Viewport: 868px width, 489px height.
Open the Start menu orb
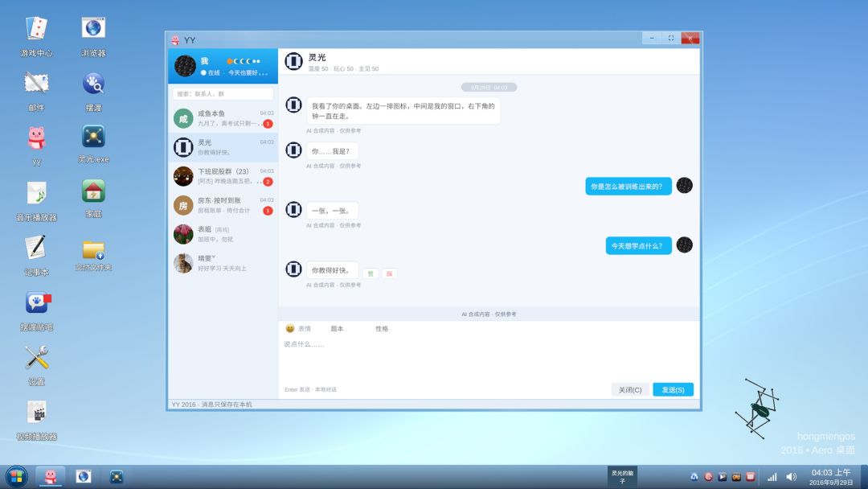[x=16, y=476]
